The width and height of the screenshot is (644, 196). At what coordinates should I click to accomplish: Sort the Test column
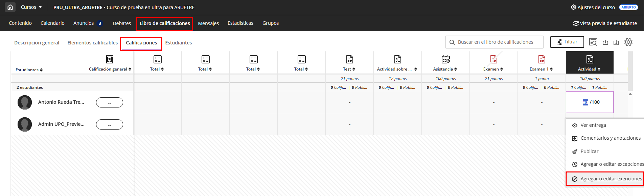pyautogui.click(x=354, y=69)
